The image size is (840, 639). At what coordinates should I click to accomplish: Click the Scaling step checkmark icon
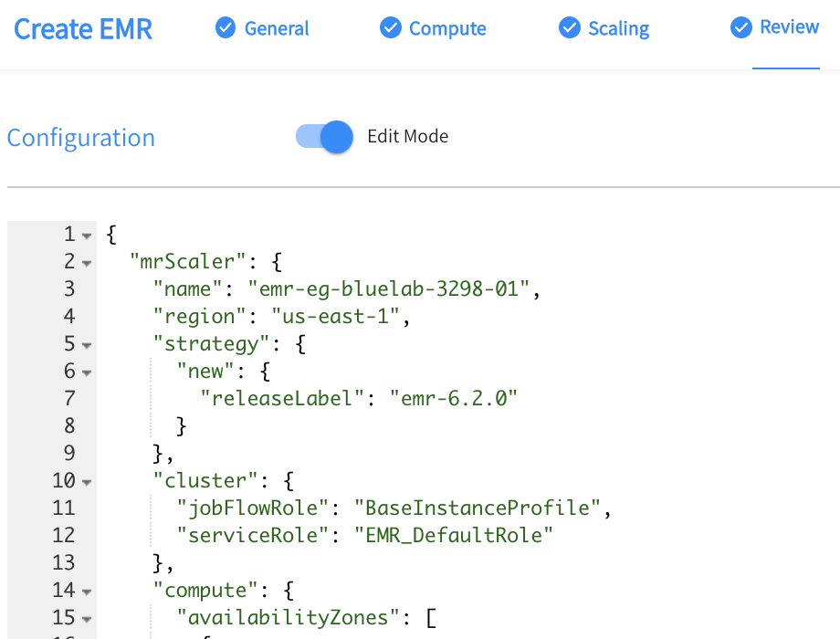coord(570,28)
